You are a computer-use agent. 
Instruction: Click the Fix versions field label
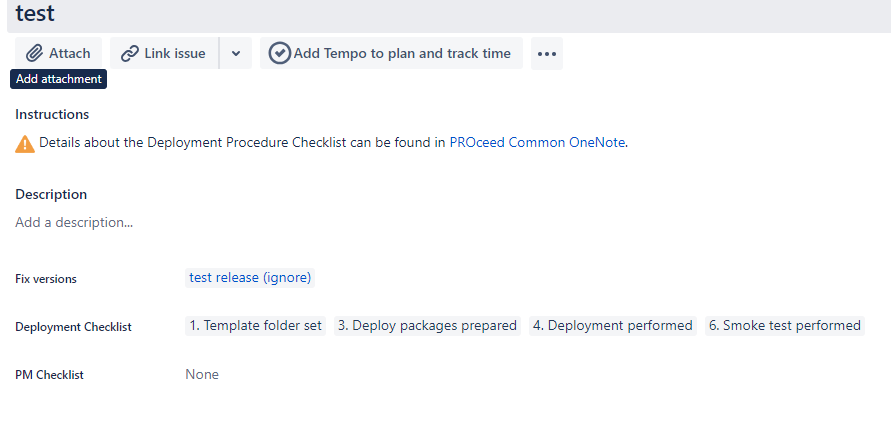pos(46,279)
